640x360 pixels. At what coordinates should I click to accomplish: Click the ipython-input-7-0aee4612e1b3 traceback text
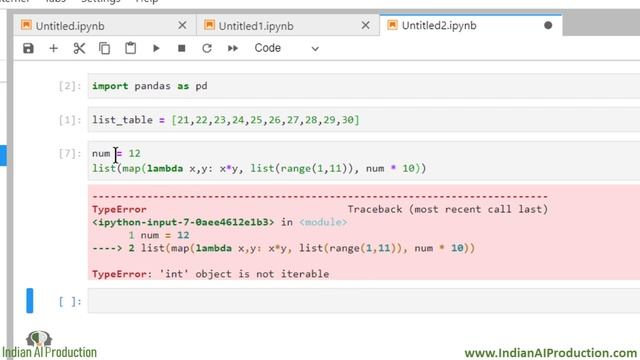pos(183,222)
